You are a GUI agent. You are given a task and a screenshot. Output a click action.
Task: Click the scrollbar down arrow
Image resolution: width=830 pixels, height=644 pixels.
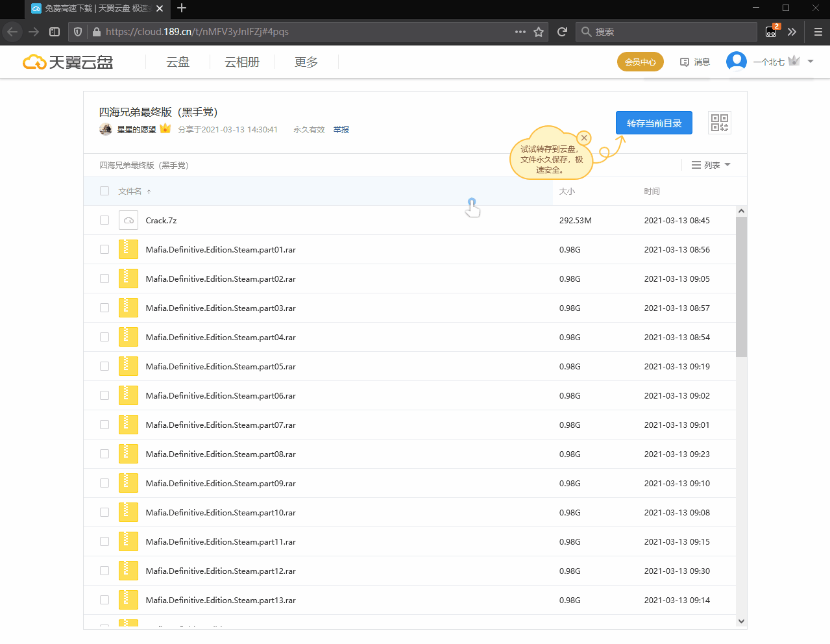[741, 621]
